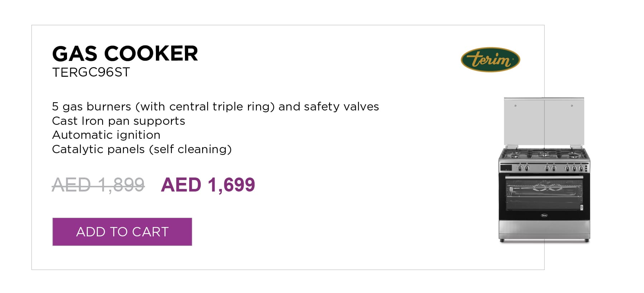Viewport: 644px width, 293px height.
Task: Click the oven door window in the photo
Action: [544, 196]
